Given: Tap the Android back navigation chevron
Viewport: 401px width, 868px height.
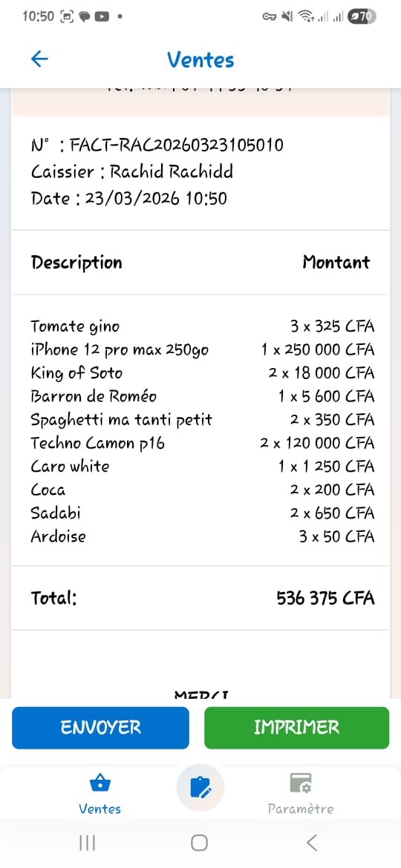Looking at the screenshot, I should [x=312, y=843].
